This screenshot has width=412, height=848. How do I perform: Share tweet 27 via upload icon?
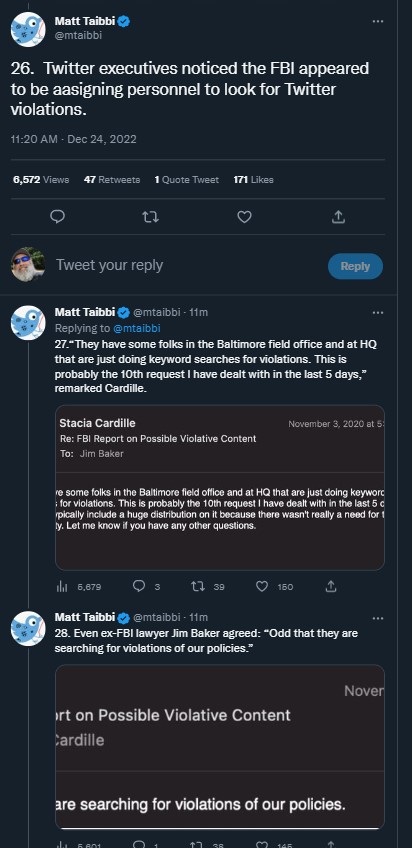point(331,586)
